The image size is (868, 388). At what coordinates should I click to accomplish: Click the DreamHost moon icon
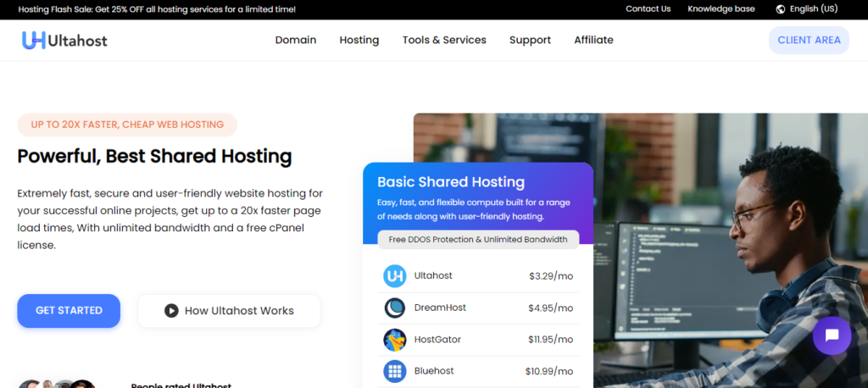coord(395,308)
